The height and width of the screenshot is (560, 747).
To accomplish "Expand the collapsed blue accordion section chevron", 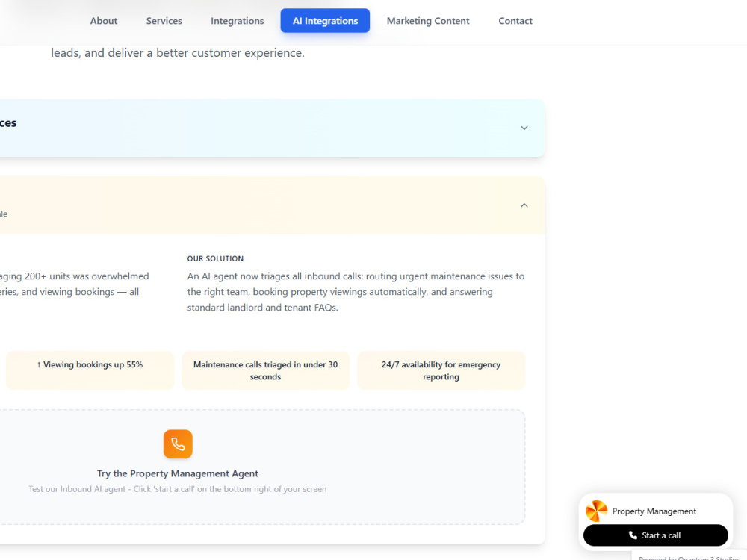I will (x=524, y=128).
